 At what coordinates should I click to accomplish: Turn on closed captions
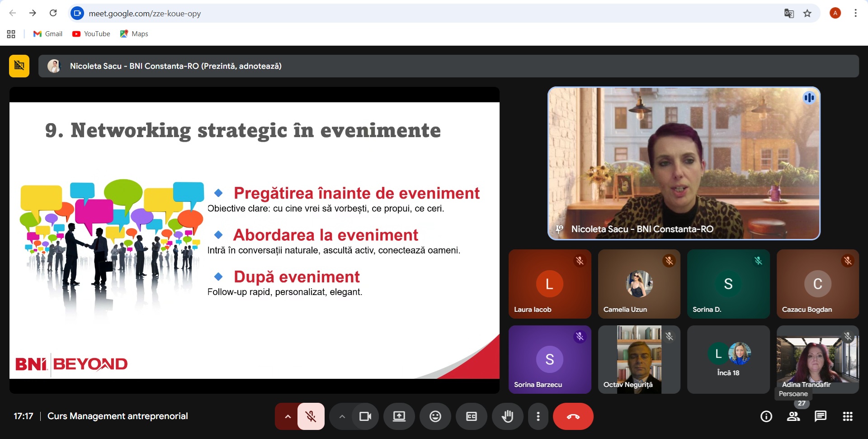tap(471, 416)
